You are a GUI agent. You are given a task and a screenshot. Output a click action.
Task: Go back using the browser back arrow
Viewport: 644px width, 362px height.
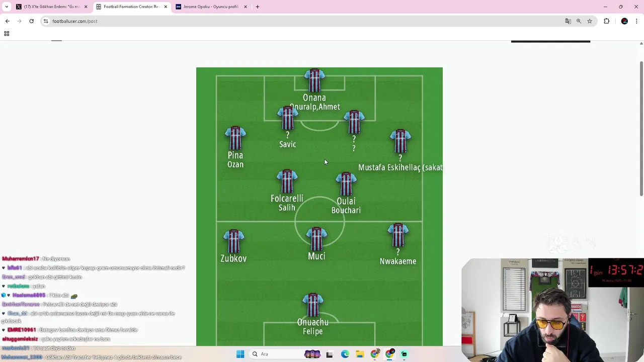(x=7, y=21)
